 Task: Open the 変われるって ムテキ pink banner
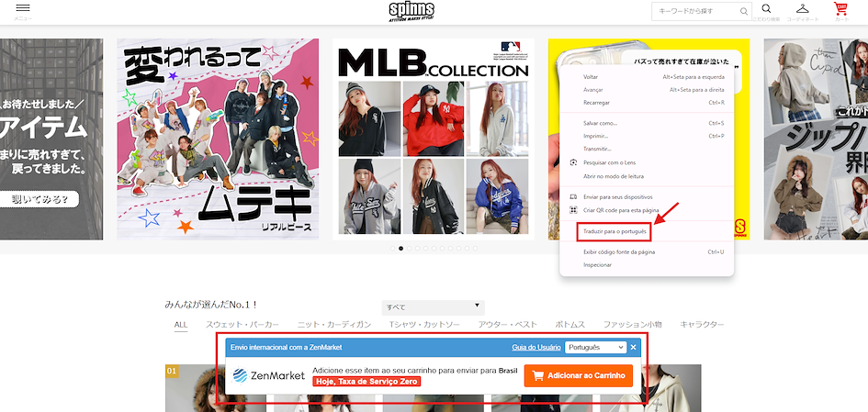[x=218, y=139]
